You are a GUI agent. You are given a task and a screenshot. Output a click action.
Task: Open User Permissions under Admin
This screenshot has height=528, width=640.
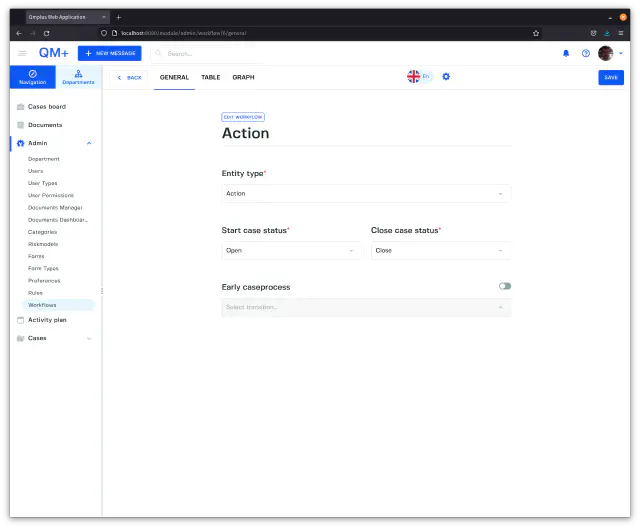(x=51, y=195)
